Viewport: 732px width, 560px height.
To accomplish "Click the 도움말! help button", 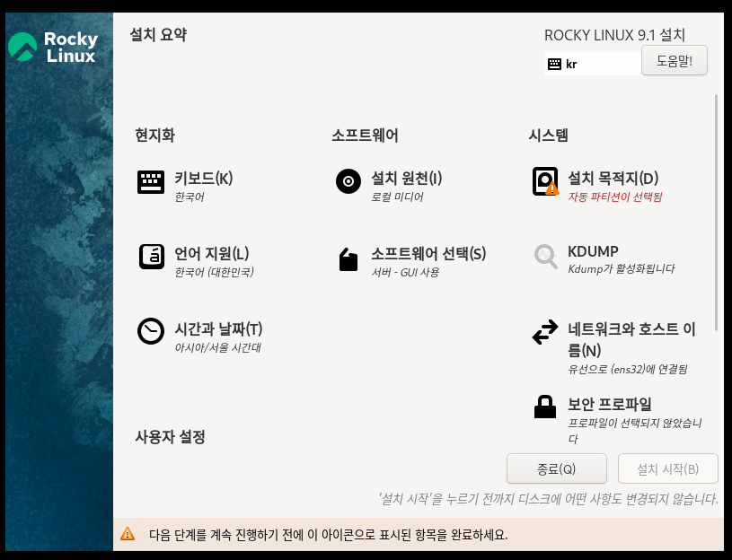I will pyautogui.click(x=675, y=61).
